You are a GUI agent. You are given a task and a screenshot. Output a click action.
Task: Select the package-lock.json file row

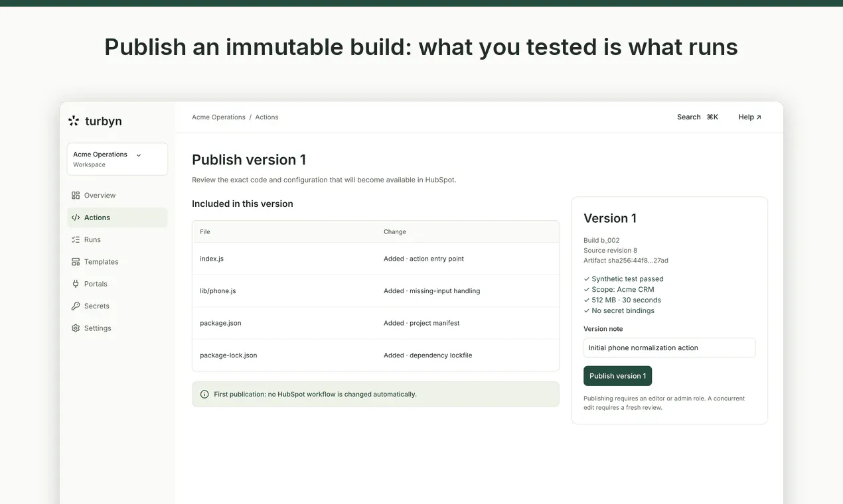[376, 355]
